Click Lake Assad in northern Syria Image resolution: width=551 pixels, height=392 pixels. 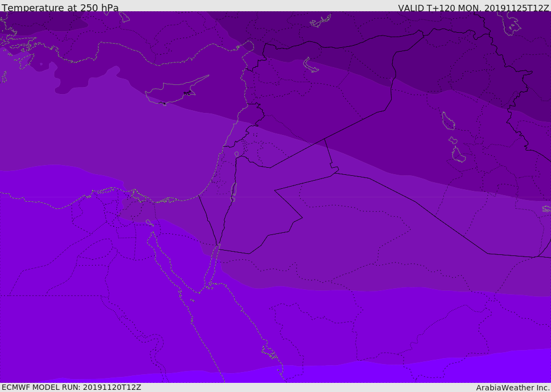point(310,65)
